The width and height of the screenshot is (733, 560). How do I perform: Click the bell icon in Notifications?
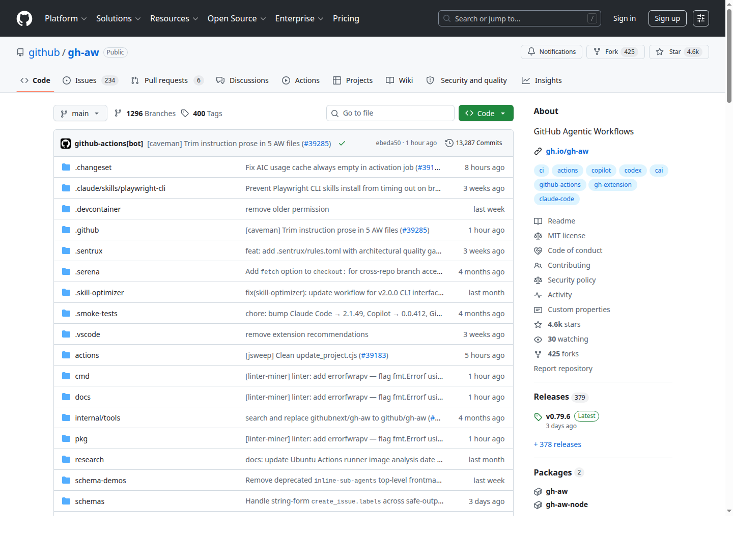[531, 52]
